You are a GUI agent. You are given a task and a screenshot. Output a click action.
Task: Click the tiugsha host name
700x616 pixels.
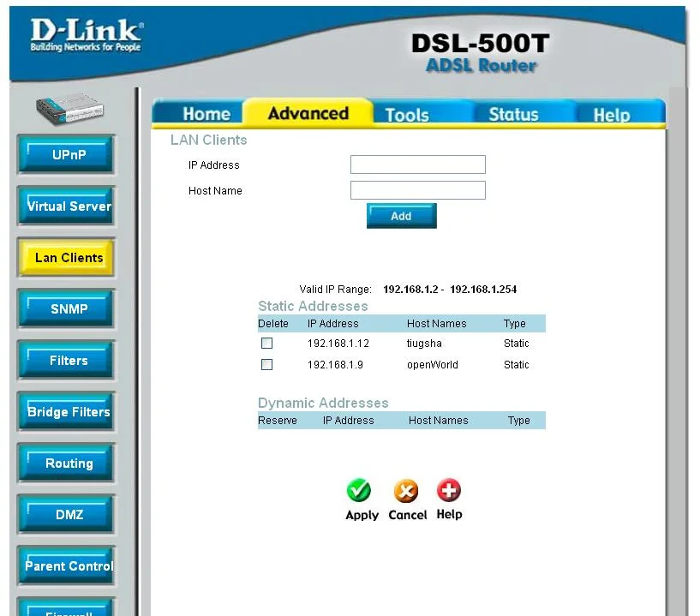pyautogui.click(x=424, y=344)
